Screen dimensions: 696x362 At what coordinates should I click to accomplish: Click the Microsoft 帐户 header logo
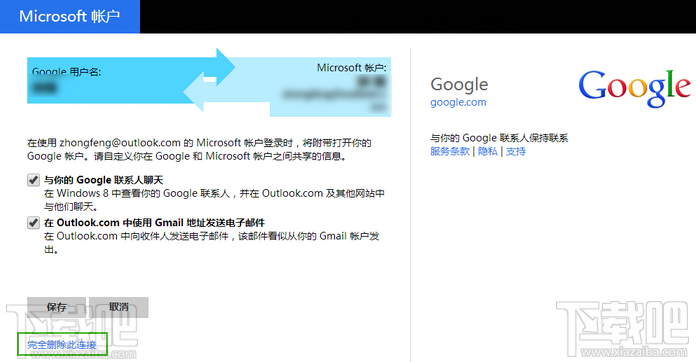(70, 16)
